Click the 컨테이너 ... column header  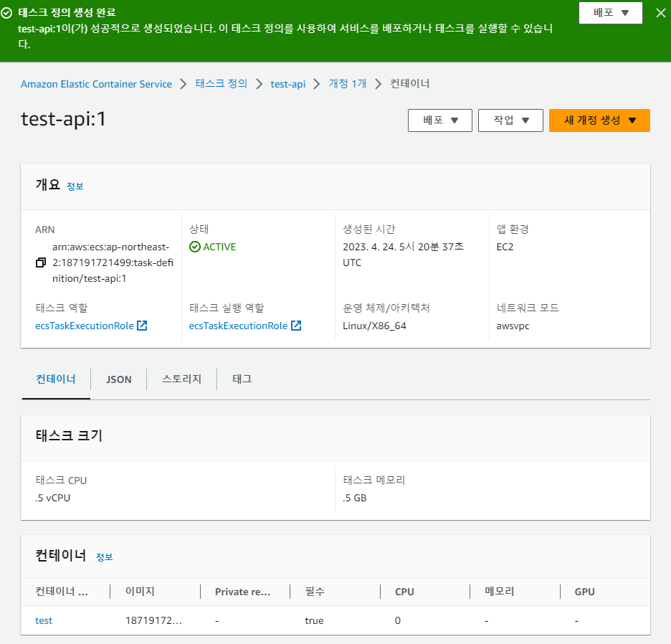coord(62,592)
